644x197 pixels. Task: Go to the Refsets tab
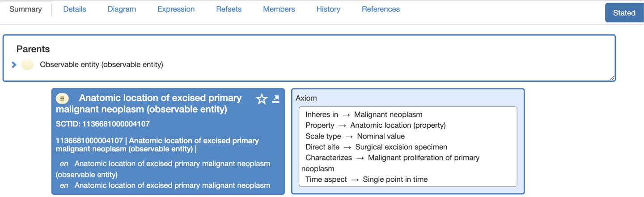[229, 9]
